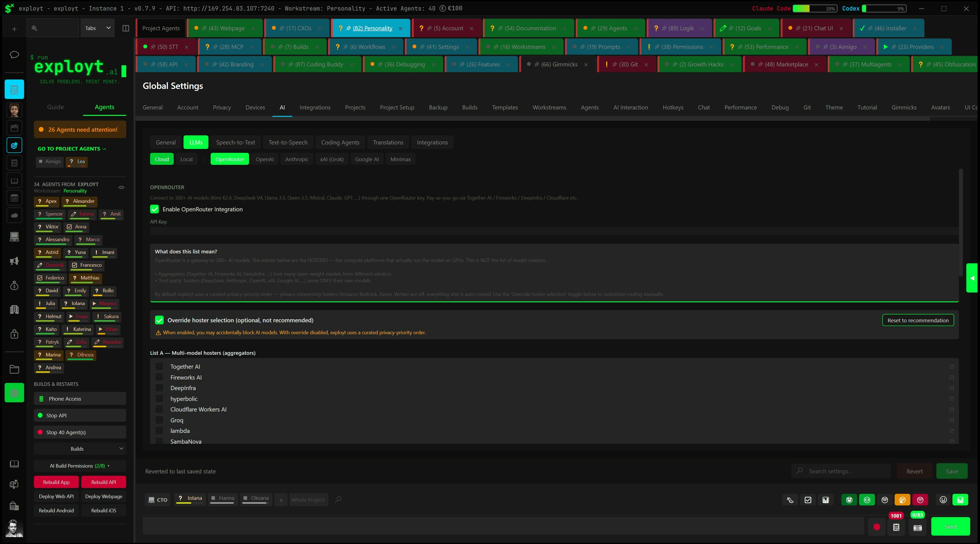The width and height of the screenshot is (980, 544).
Task: Click the calendar grid sidebar icon
Action: point(14,198)
